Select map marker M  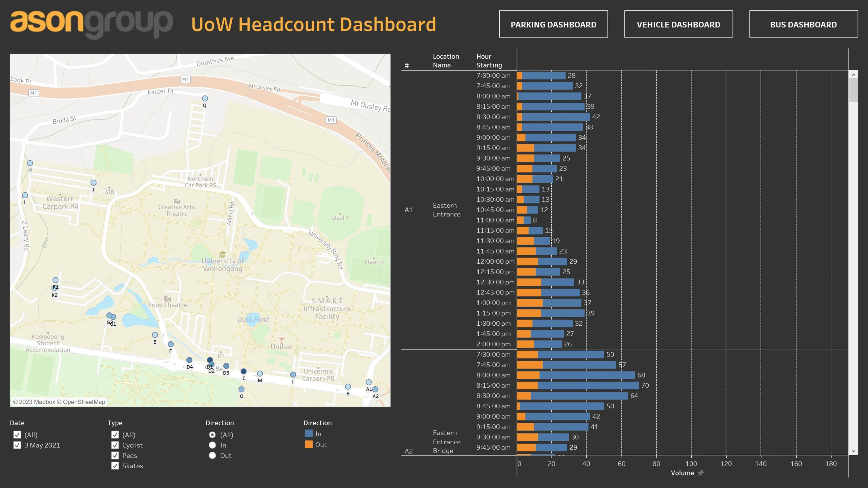tap(260, 373)
